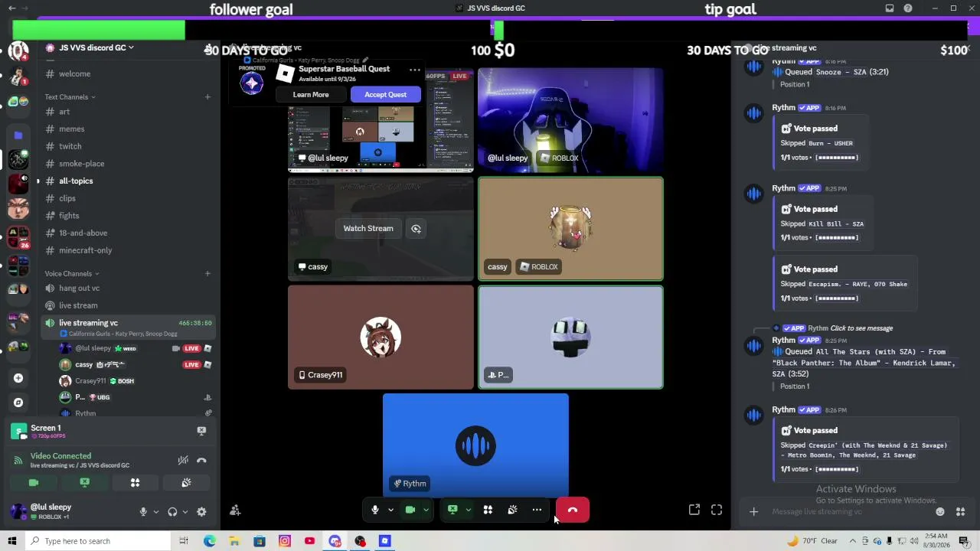The image size is (980, 551).
Task: Collapse the Text Channels category
Action: click(x=70, y=97)
